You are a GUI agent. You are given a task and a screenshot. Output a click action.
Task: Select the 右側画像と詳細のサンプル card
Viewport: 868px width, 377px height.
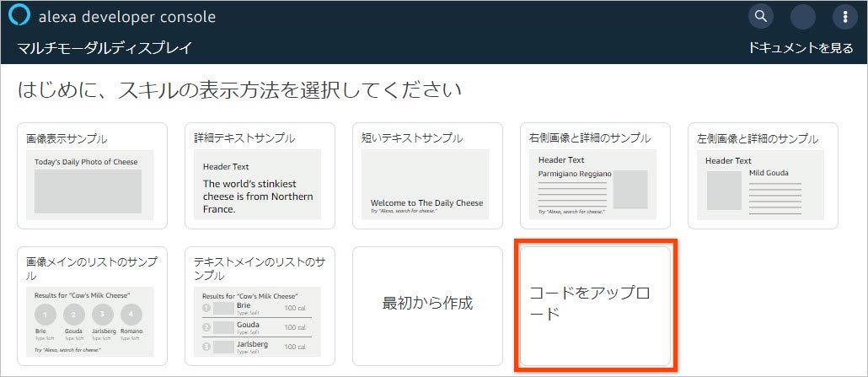[x=595, y=175]
